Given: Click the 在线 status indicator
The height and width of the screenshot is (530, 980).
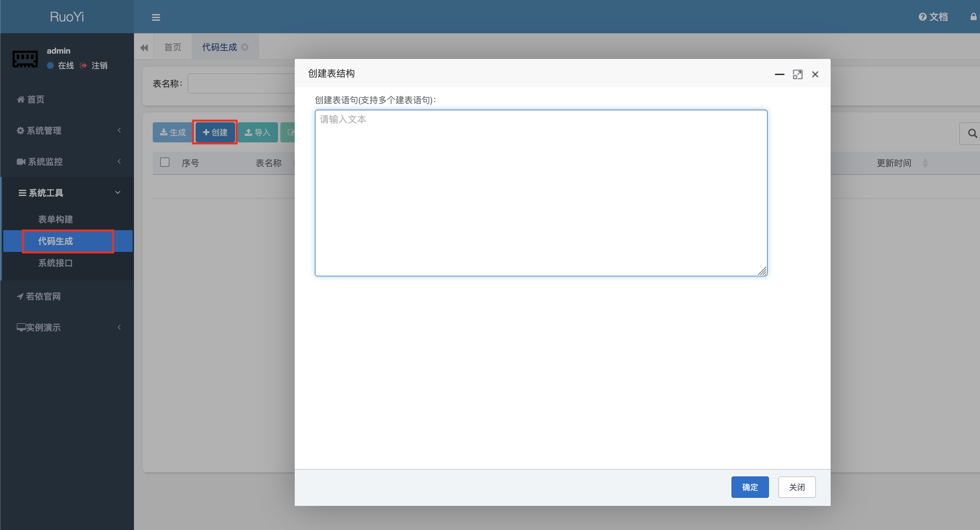Looking at the screenshot, I should tap(61, 65).
